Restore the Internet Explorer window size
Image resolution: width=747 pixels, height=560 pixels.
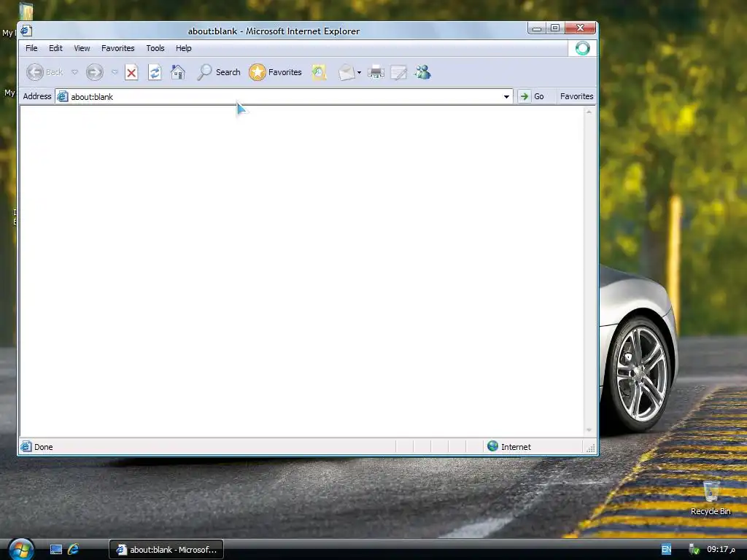pos(555,28)
